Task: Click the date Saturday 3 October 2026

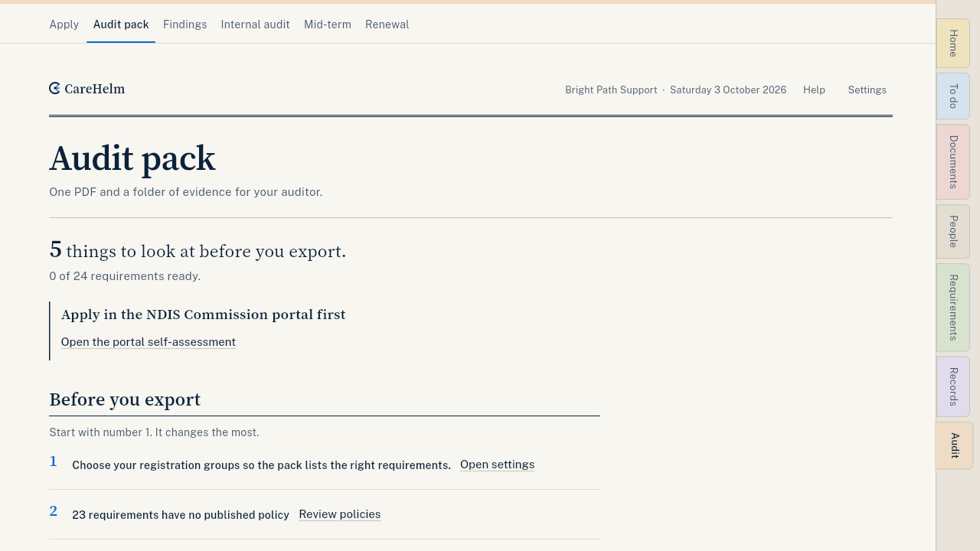Action: 728,90
